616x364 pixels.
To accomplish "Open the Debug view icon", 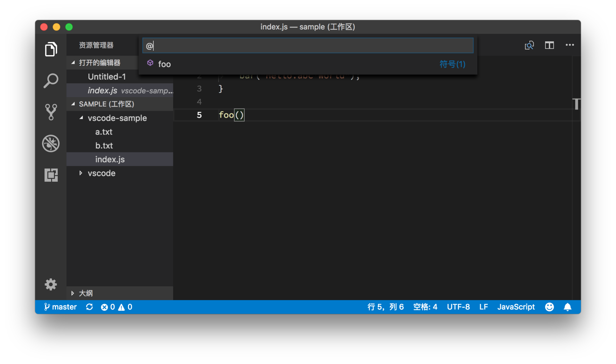I will pos(51,143).
